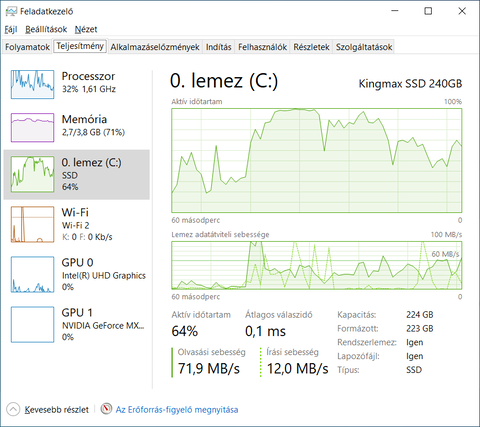The height and width of the screenshot is (427, 480).
Task: Switch to the Folyamatok tab
Action: pyautogui.click(x=27, y=47)
